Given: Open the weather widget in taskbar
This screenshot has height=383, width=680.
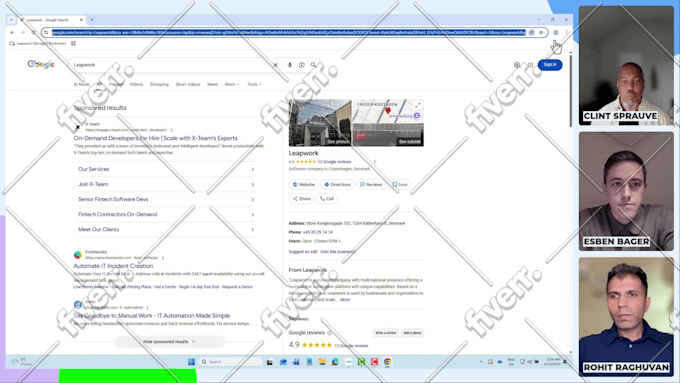Looking at the screenshot, I should click(x=22, y=362).
